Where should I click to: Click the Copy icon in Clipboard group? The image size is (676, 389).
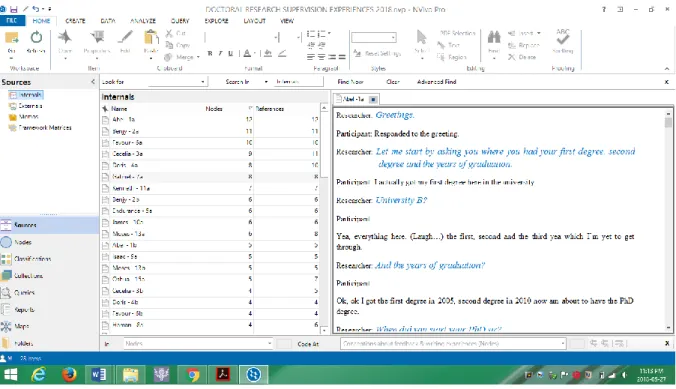tap(169, 45)
